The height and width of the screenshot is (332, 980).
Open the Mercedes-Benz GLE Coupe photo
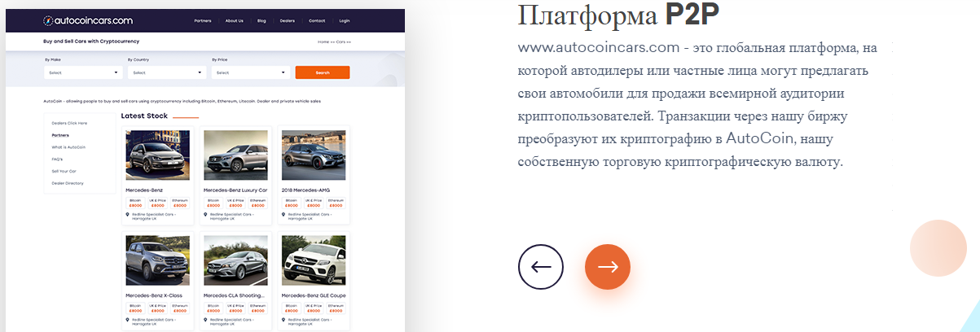pyautogui.click(x=314, y=260)
